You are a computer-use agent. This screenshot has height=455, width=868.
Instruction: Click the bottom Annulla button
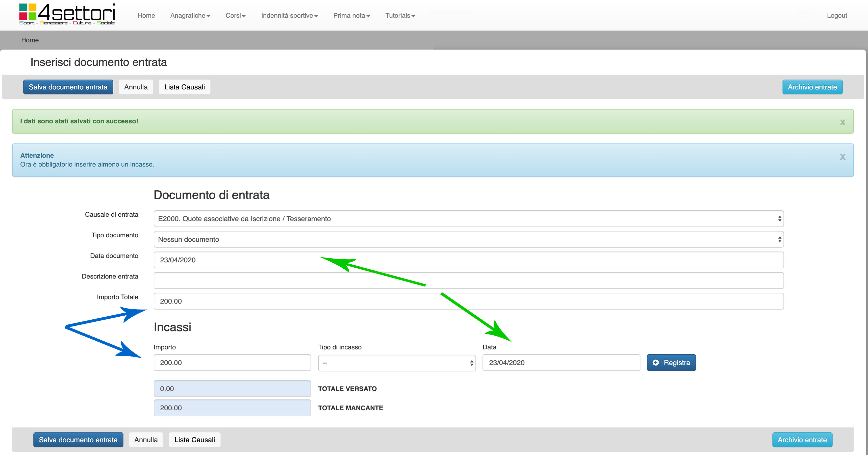click(x=146, y=440)
